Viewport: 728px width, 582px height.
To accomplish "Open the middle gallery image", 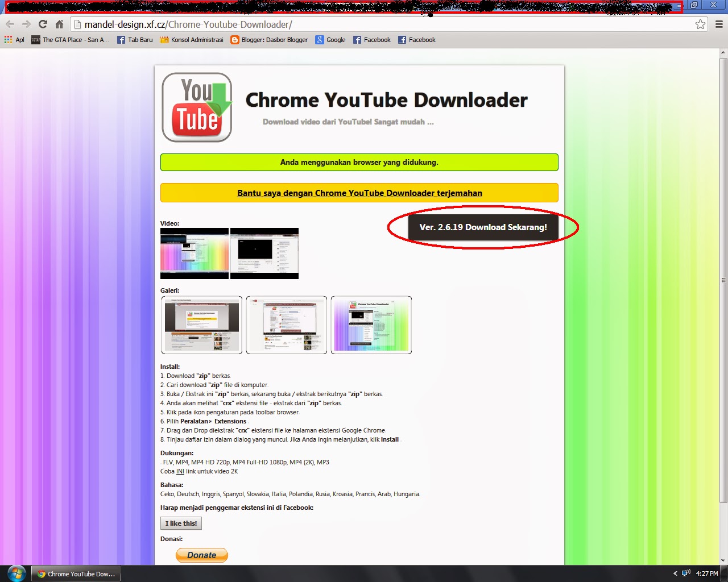I will click(287, 325).
